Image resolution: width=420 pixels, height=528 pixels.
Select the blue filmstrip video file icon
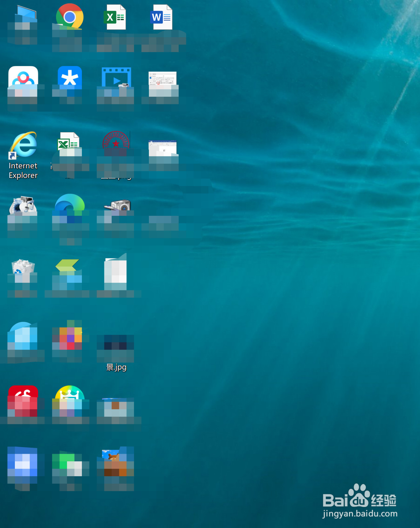pos(116,81)
